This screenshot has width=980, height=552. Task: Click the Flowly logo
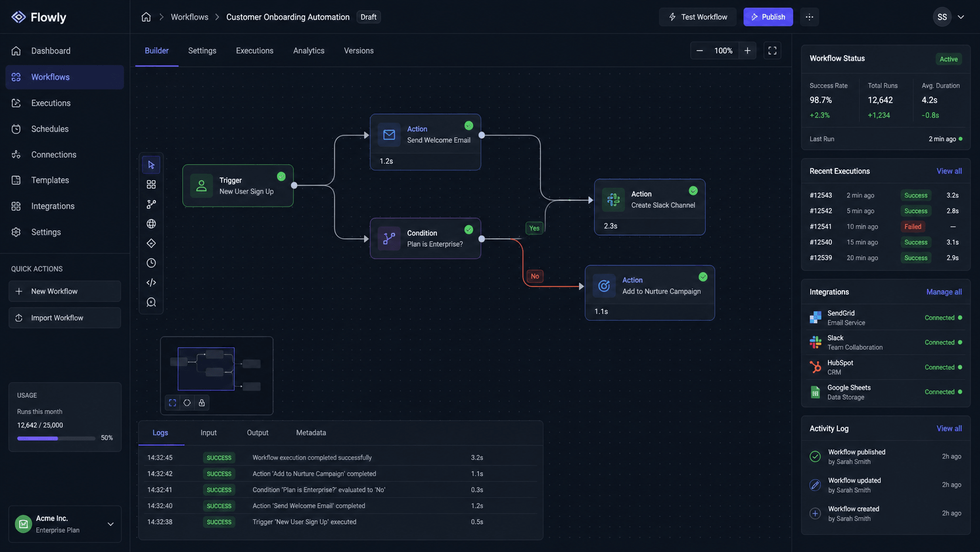coord(39,17)
